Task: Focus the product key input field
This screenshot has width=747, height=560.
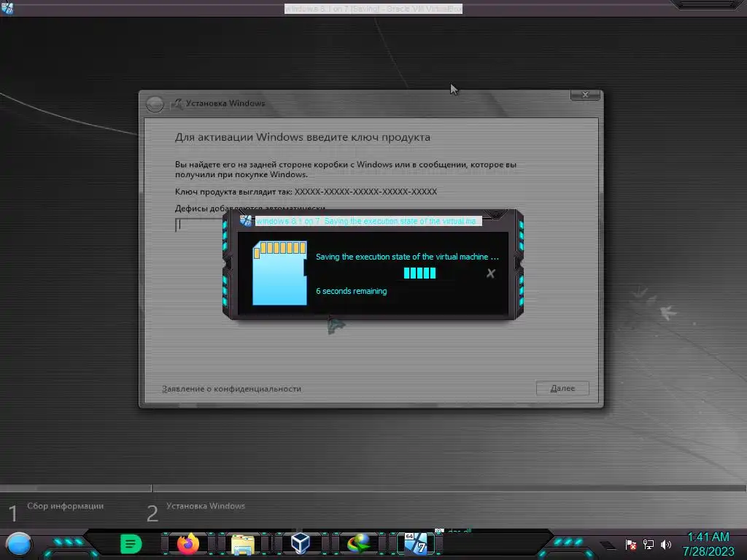Action: pos(199,225)
